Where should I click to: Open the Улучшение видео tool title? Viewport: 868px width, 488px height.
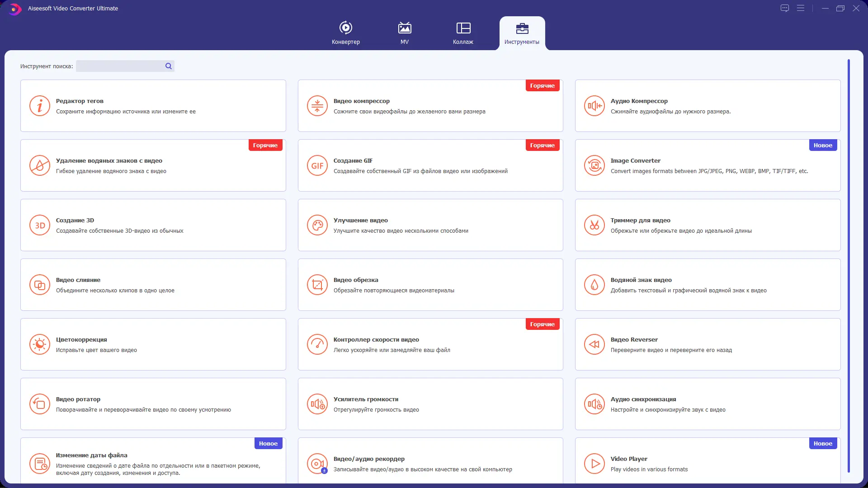coord(360,221)
